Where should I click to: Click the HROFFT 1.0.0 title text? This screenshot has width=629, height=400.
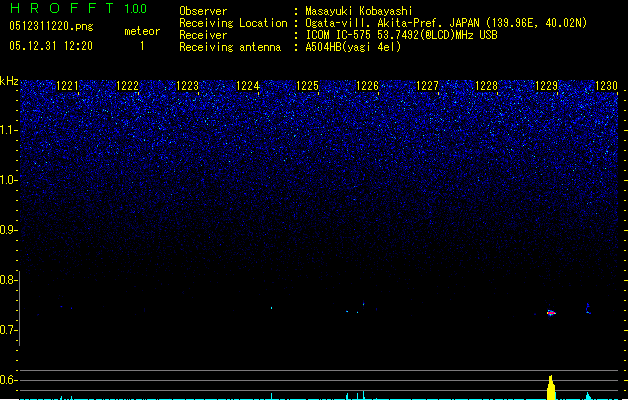click(79, 8)
